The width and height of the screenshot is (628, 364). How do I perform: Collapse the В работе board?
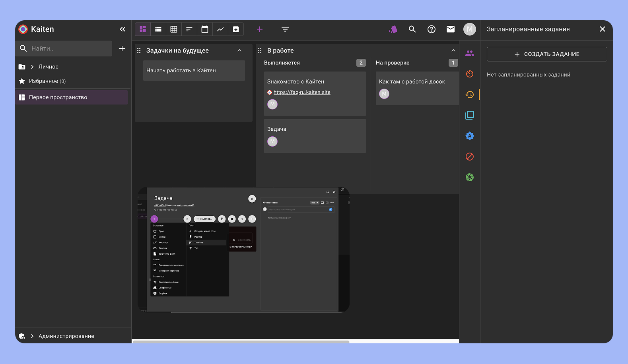453,50
